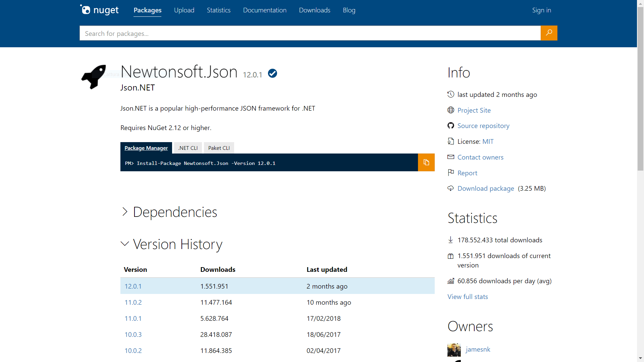Image resolution: width=644 pixels, height=362 pixels.
Task: Expand the Dependencies section
Action: click(x=169, y=212)
